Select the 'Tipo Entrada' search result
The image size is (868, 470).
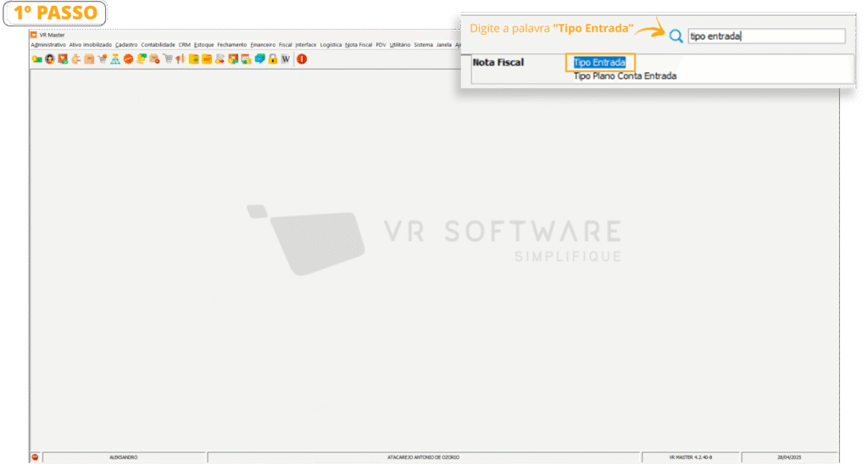click(599, 63)
